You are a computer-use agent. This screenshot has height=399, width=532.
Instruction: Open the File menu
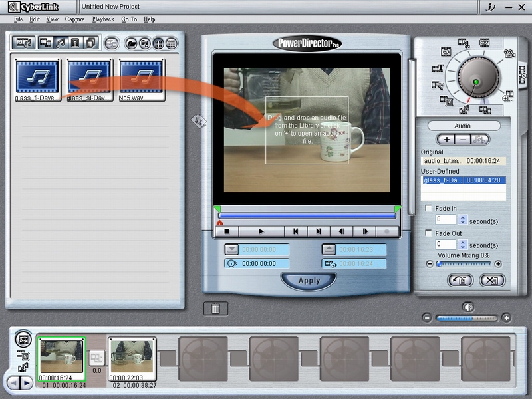[x=18, y=19]
